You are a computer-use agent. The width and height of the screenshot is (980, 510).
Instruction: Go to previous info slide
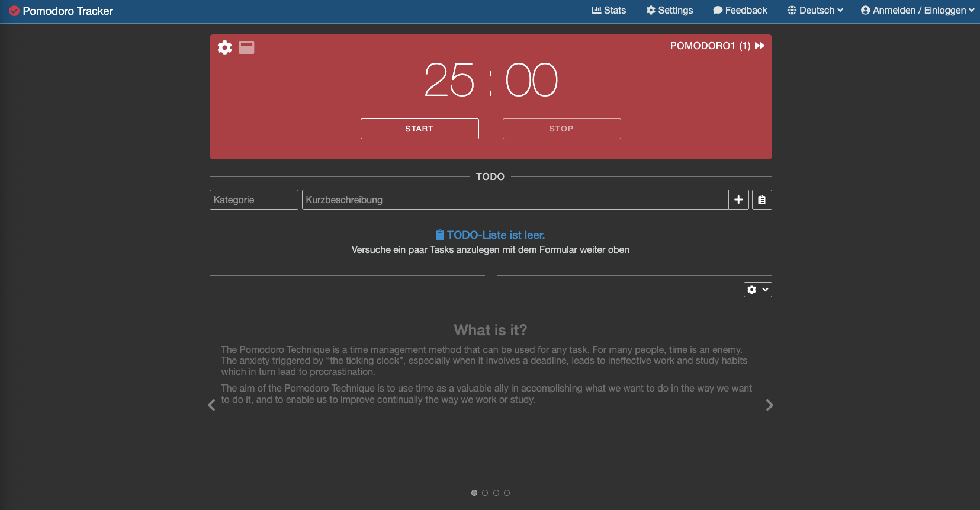pos(211,405)
